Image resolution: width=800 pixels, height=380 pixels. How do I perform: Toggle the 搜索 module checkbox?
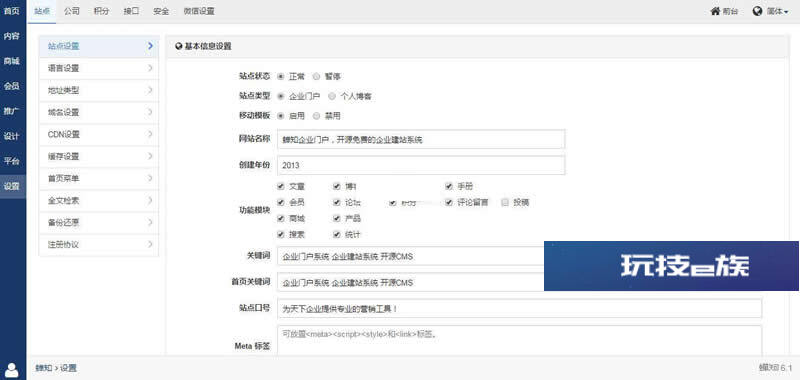[281, 235]
